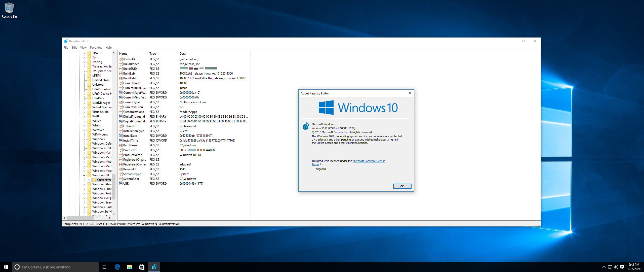This screenshot has width=644, height=272.
Task: Click the Type column header
Action: click(163, 53)
